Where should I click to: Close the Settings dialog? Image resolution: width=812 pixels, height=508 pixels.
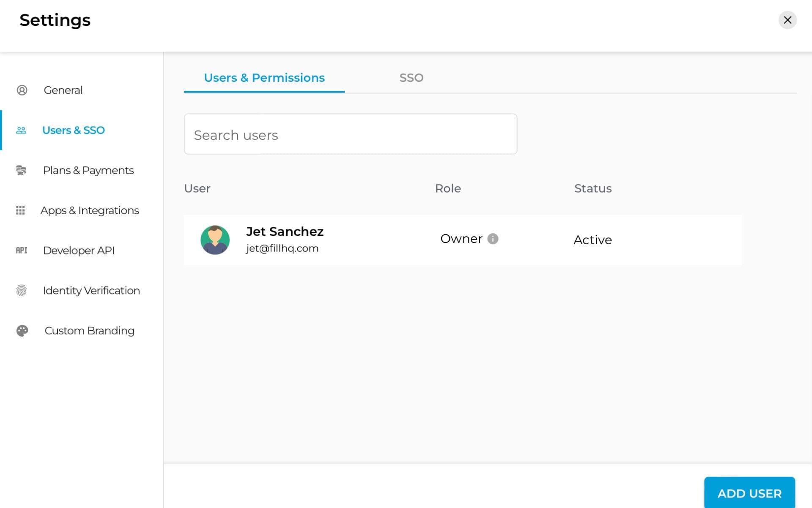(787, 20)
